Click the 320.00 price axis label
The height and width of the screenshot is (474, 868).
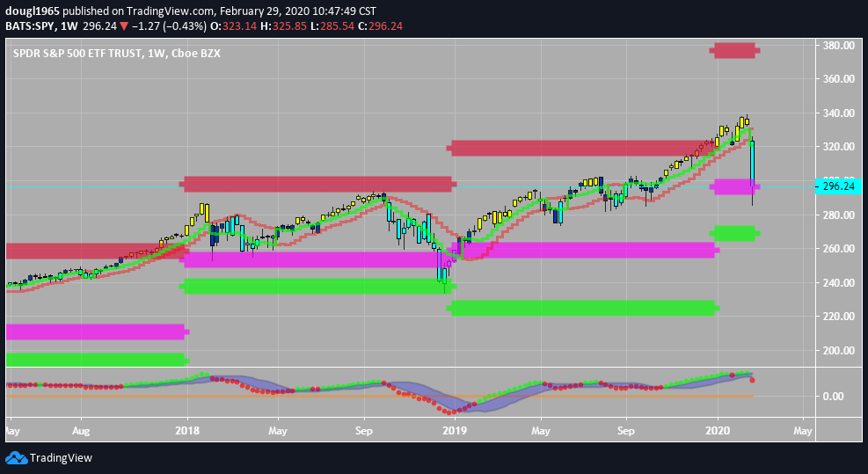[x=839, y=147]
